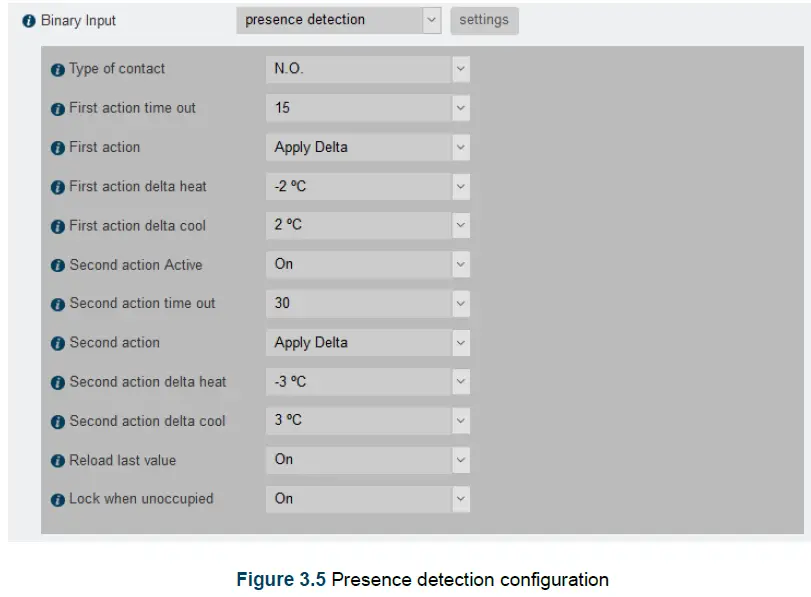This screenshot has width=811, height=597.
Task: Toggle the Reload last value On selector
Action: 367,460
